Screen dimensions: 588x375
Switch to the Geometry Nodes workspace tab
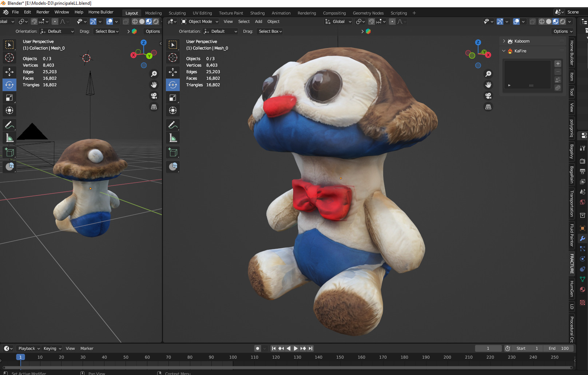pyautogui.click(x=368, y=13)
